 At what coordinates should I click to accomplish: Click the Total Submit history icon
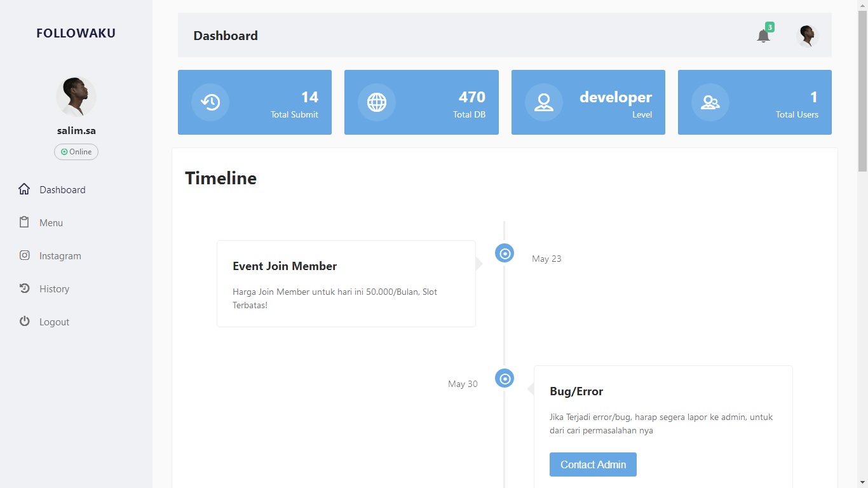point(210,102)
